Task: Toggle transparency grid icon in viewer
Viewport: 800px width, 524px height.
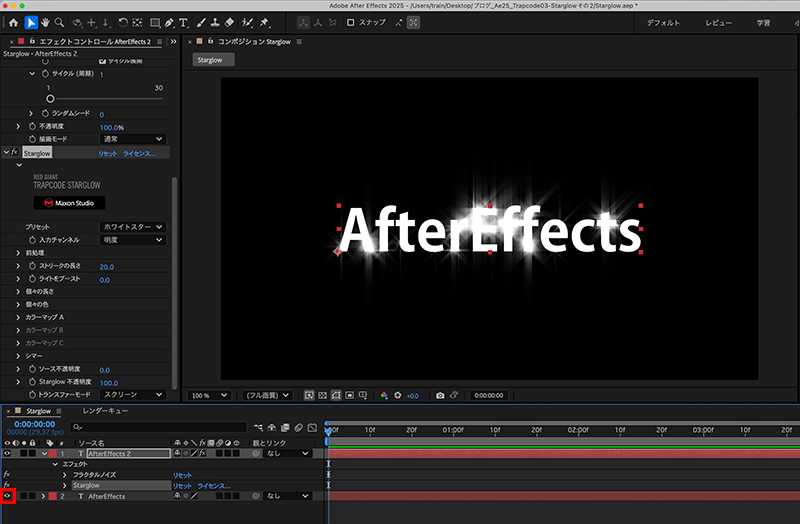Action: (322, 395)
